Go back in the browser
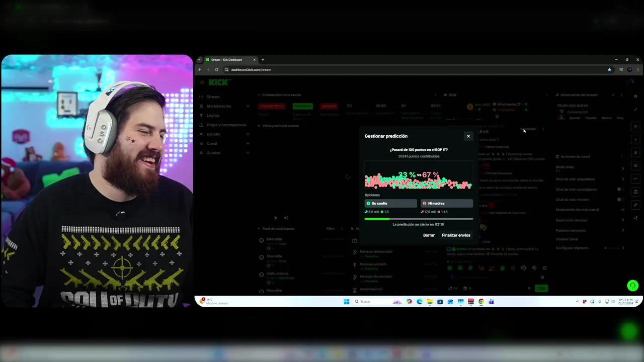644x362 pixels. (200, 69)
